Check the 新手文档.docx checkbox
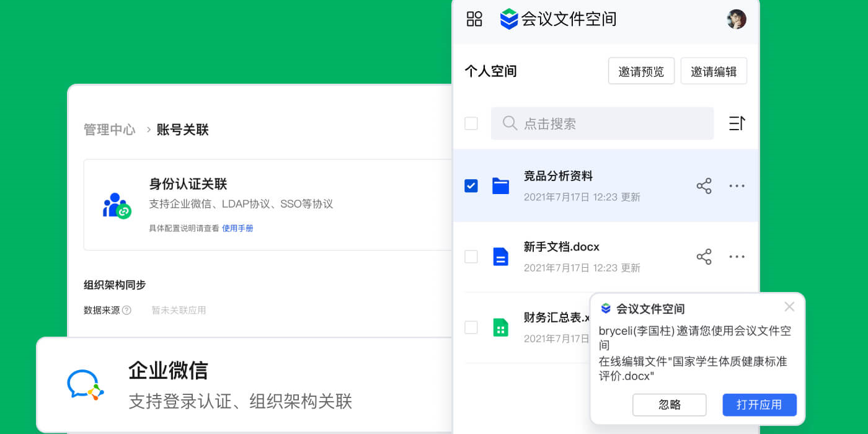 click(471, 256)
